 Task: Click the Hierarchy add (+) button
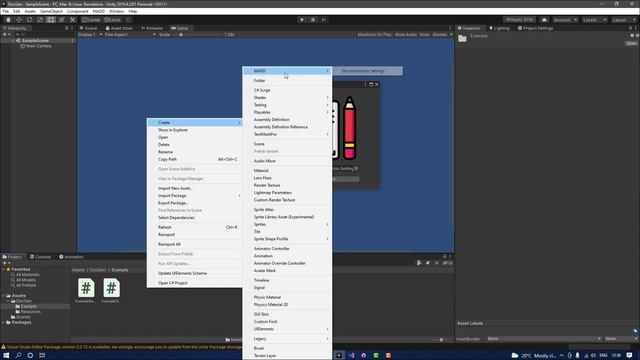point(5,35)
